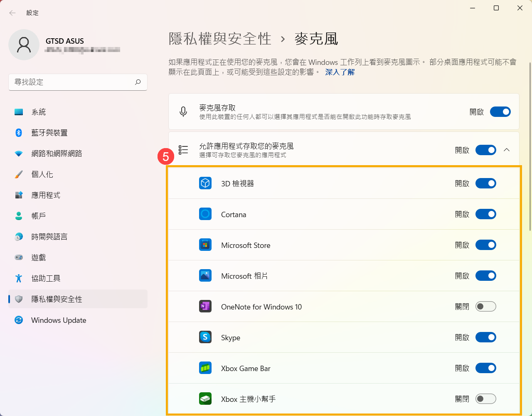Go back to 隱私權與安全性 breadcrumb
This screenshot has width=532, height=416.
(x=220, y=39)
